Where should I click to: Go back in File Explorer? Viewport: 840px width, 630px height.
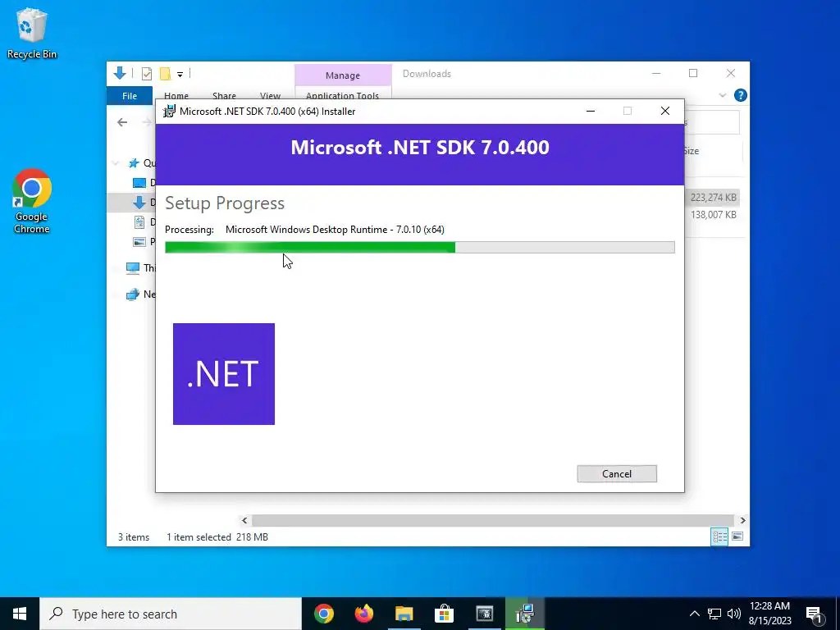[122, 122]
